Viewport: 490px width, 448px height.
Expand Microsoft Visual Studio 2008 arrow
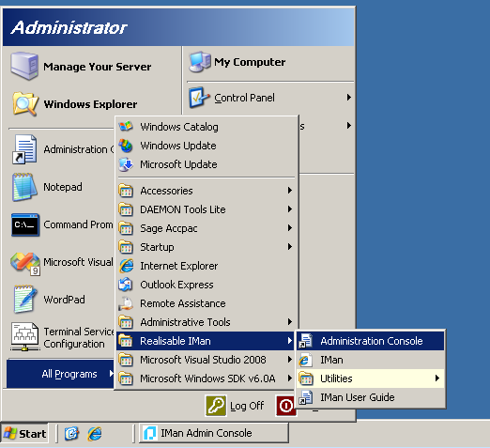[290, 360]
